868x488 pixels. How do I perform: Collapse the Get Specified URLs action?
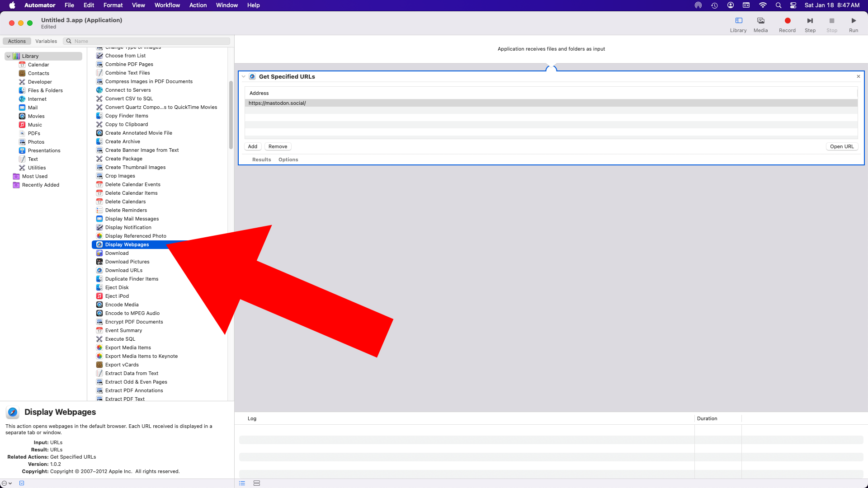tap(244, 76)
